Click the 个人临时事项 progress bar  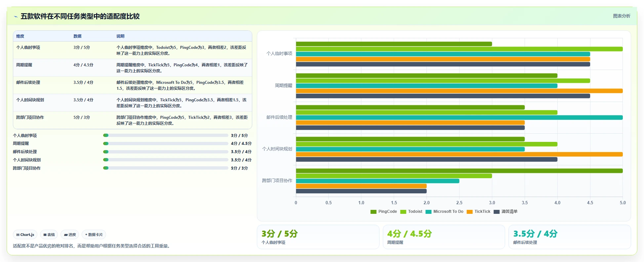click(166, 135)
